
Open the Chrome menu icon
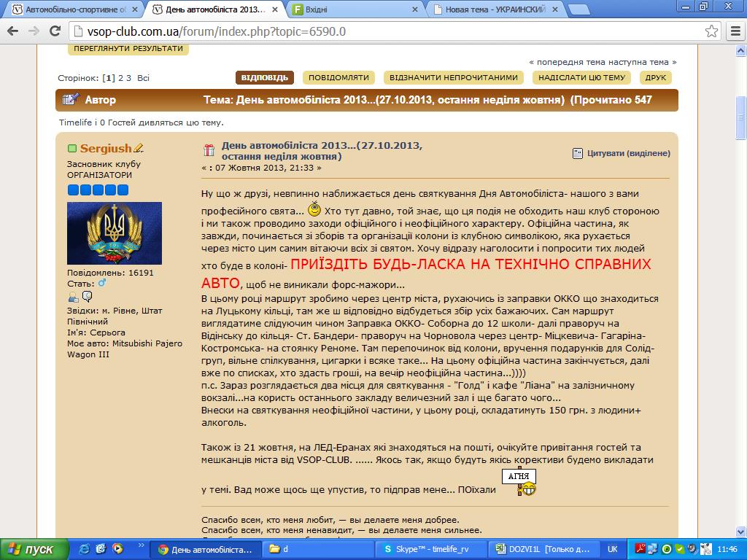[734, 31]
